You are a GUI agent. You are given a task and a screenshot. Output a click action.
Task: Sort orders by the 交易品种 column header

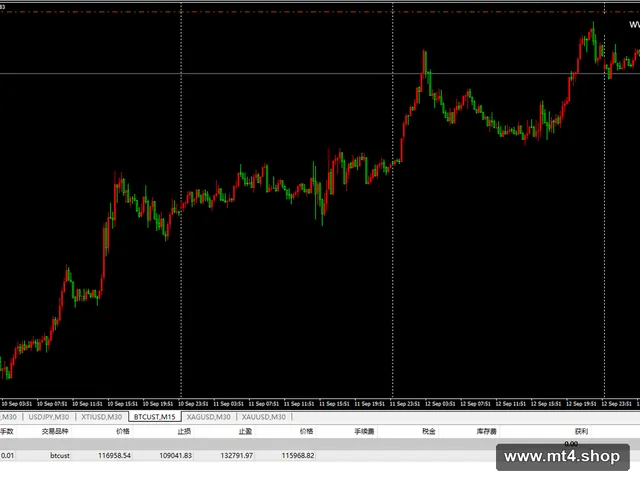(55, 431)
